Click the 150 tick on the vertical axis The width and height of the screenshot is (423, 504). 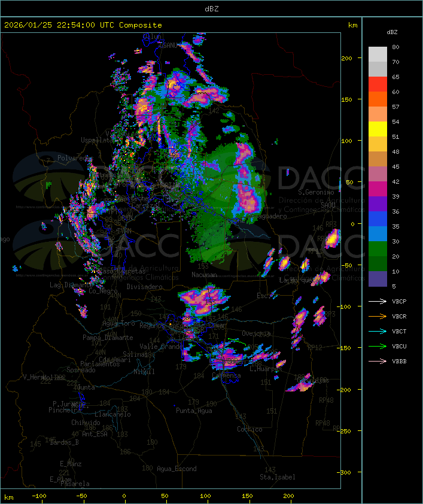coord(346,99)
